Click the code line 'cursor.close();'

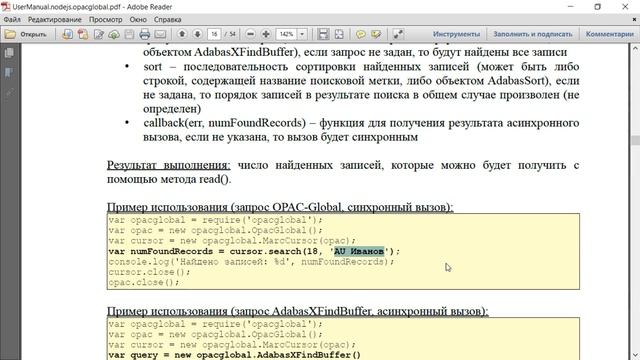click(x=149, y=272)
